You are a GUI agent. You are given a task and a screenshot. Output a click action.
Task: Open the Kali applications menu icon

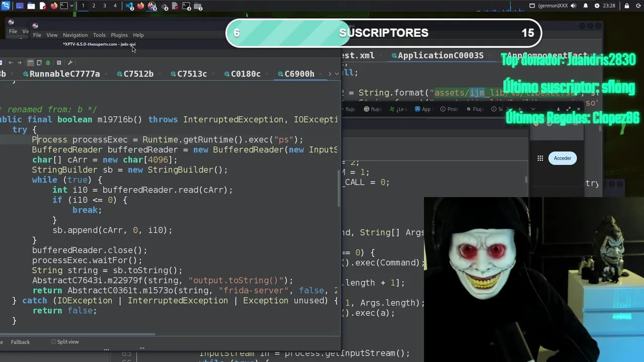(6, 6)
